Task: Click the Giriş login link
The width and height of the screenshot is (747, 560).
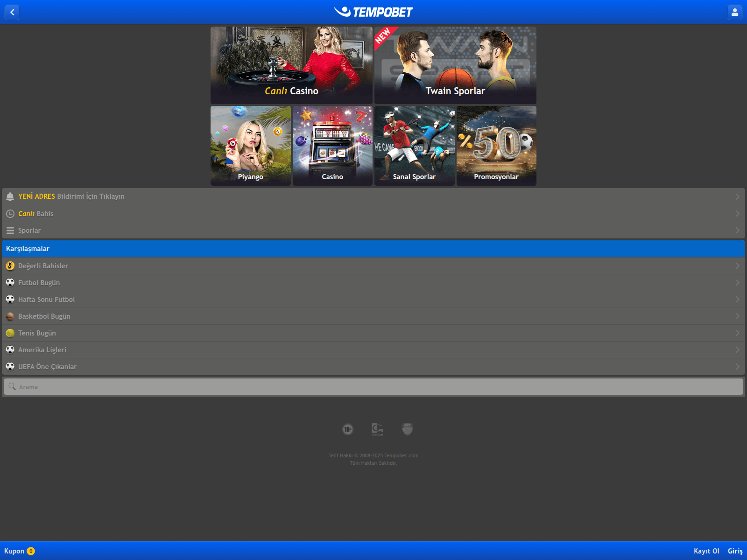Action: pos(735,551)
